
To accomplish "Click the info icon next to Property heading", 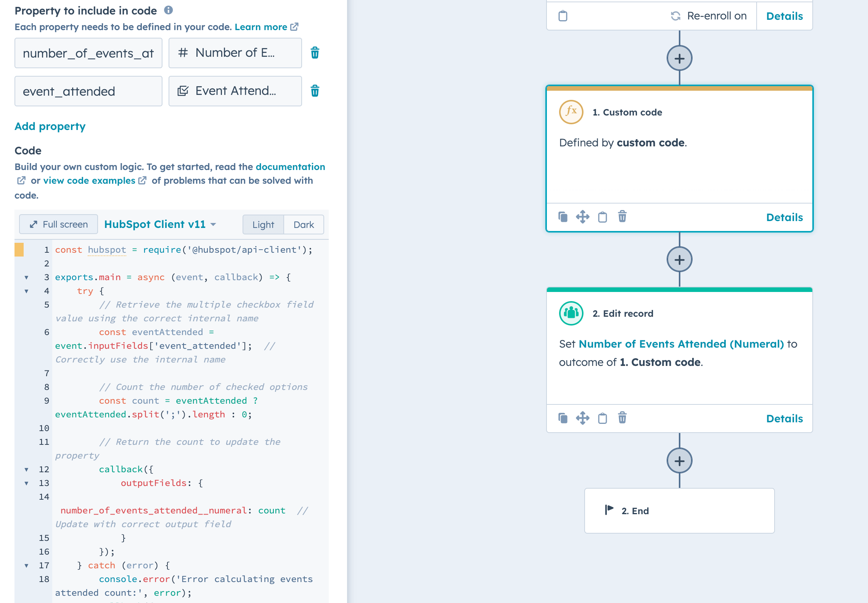I will pyautogui.click(x=169, y=10).
